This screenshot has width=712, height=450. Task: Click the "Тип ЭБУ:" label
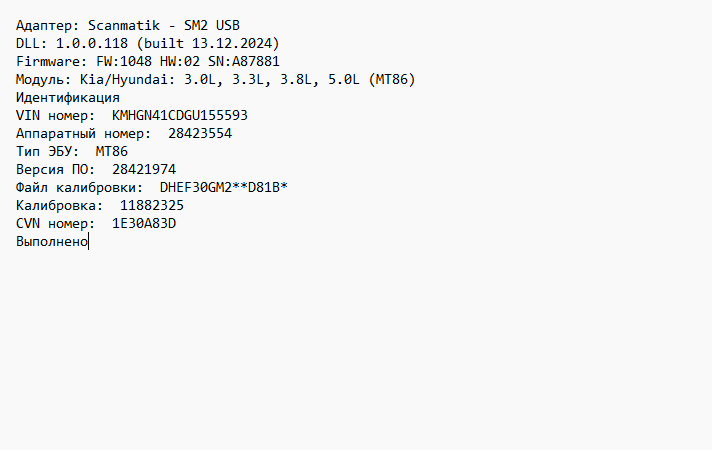click(x=48, y=151)
